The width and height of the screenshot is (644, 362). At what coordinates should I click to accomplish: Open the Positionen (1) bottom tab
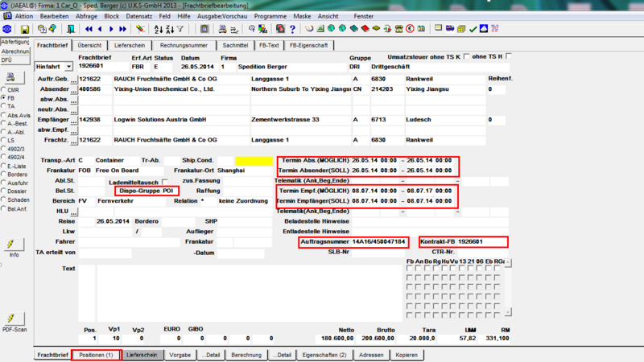pos(96,355)
